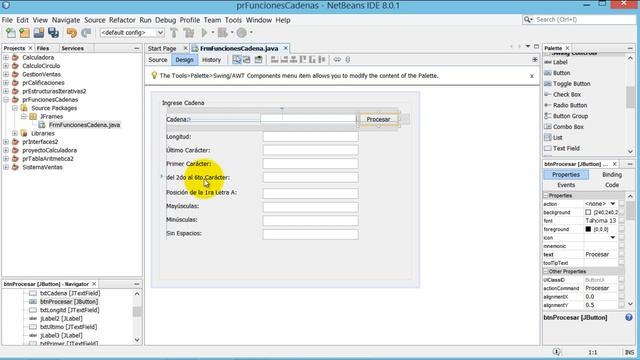Open the Navigate menu
640x360 pixels.
coord(66,20)
